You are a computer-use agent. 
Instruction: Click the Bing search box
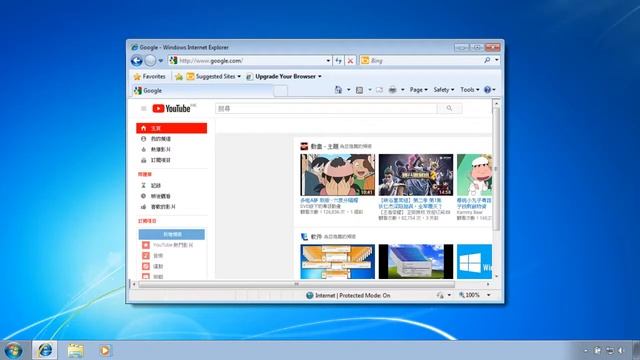(420, 60)
